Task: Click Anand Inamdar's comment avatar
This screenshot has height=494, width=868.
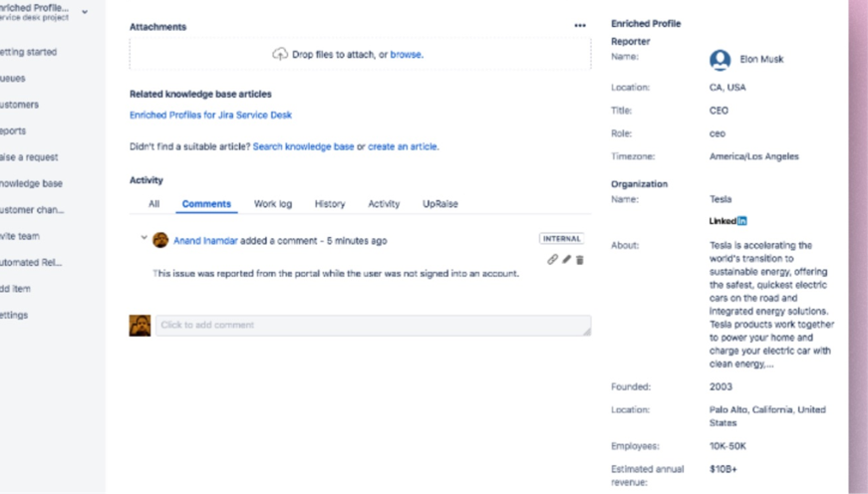Action: [x=160, y=240]
